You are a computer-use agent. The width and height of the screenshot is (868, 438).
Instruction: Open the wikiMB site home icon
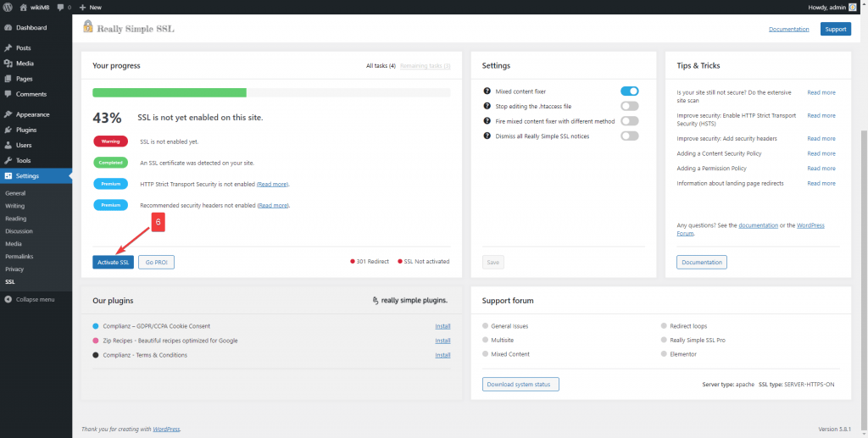pyautogui.click(x=23, y=7)
